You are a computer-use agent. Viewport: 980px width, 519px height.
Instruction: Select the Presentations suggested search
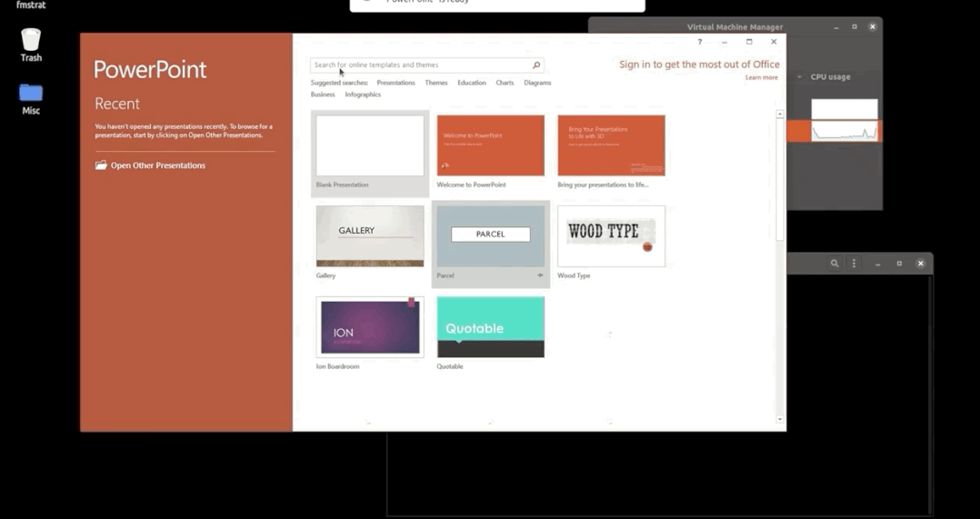(395, 83)
